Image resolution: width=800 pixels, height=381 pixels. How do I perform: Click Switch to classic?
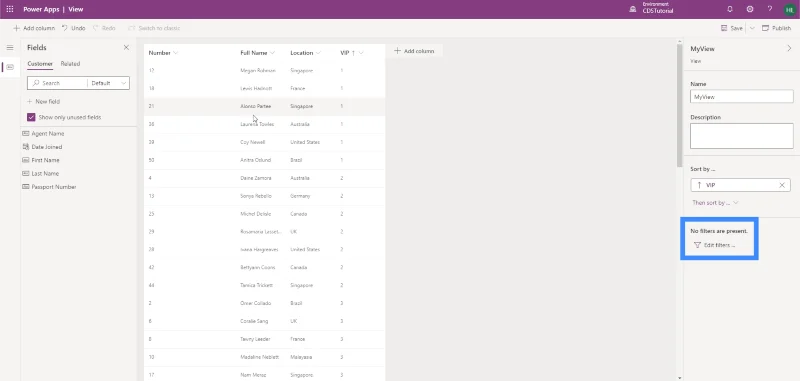click(x=154, y=28)
